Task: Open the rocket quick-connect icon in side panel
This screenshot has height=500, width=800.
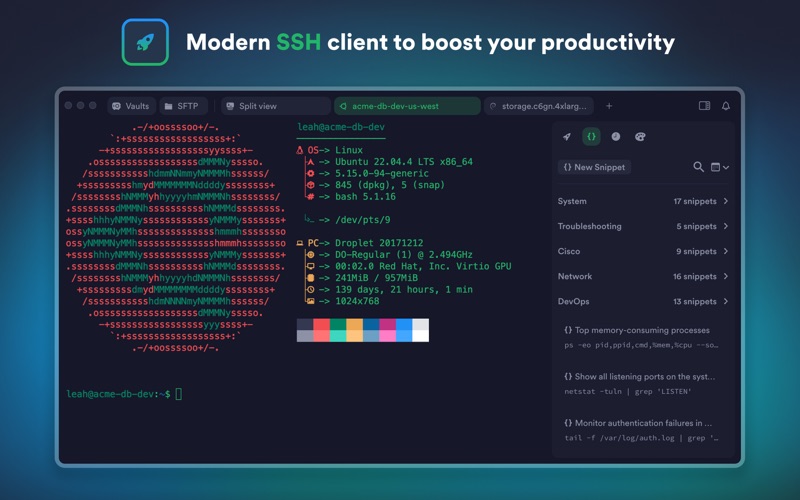Action: click(x=567, y=137)
